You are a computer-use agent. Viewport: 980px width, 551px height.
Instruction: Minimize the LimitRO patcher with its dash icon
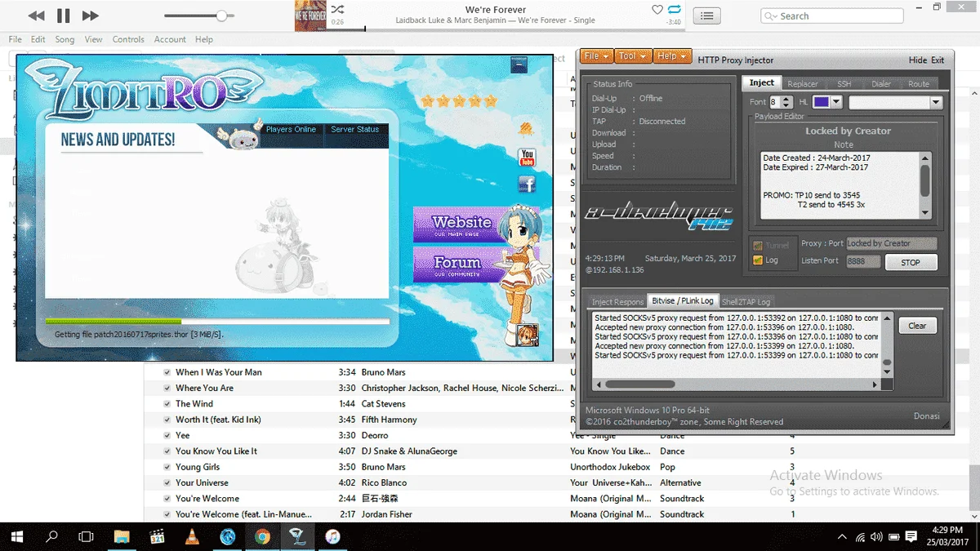click(x=519, y=65)
